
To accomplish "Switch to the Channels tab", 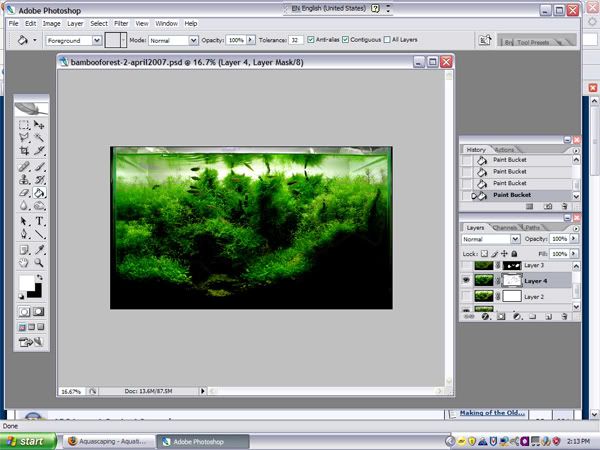I will pyautogui.click(x=504, y=228).
